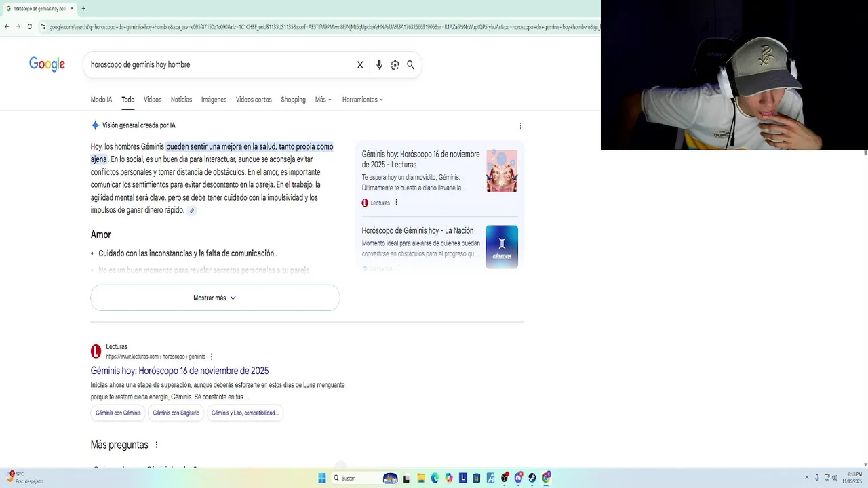Open a new browser tab with plus icon
The image size is (868, 488).
83,9
